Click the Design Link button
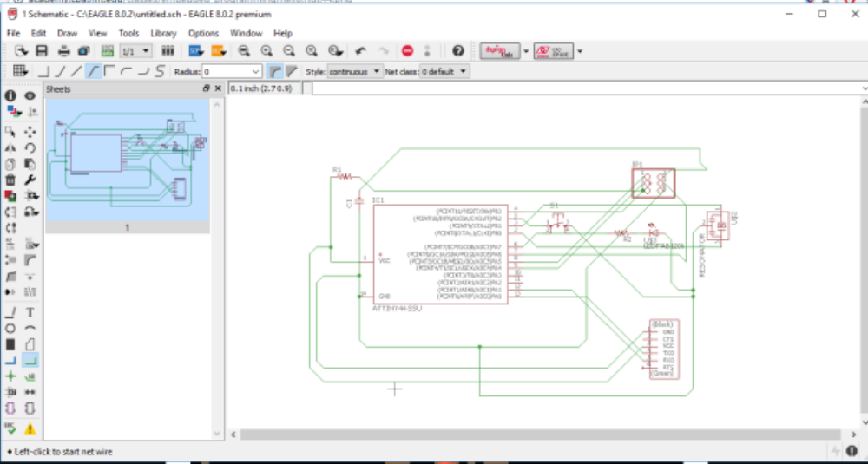Image resolution: width=868 pixels, height=464 pixels. [x=500, y=51]
